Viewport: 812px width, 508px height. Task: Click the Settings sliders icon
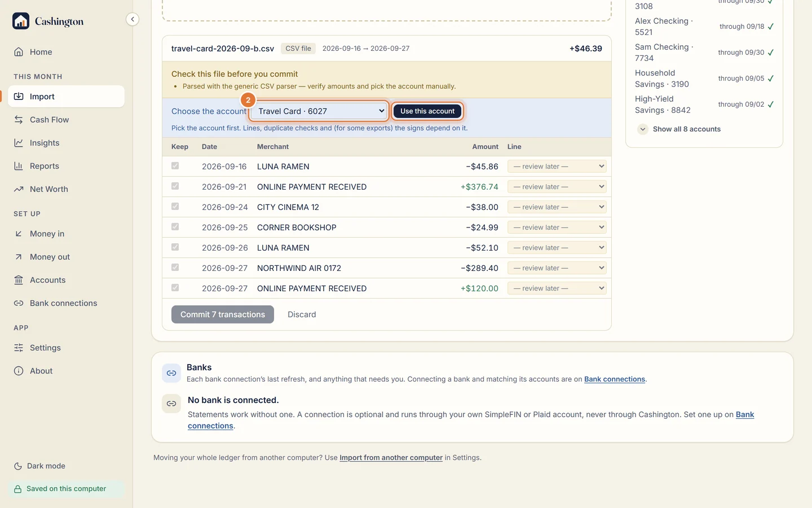point(19,348)
